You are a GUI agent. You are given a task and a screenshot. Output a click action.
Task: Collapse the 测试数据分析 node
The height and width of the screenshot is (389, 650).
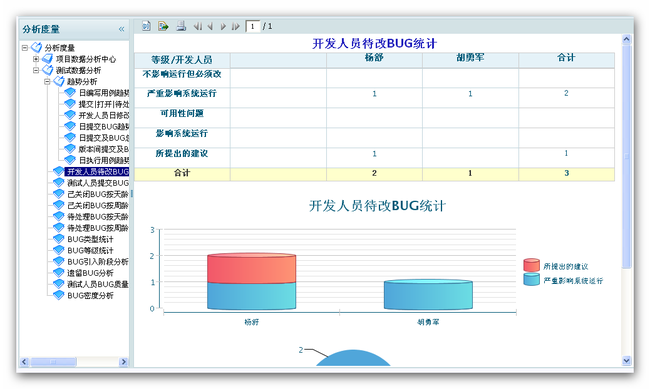(x=36, y=70)
